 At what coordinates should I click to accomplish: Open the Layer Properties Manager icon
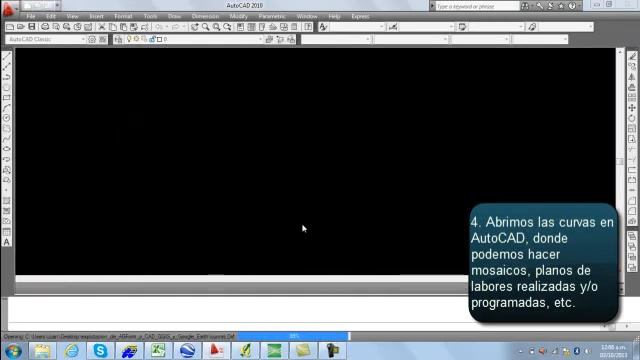[x=118, y=39]
